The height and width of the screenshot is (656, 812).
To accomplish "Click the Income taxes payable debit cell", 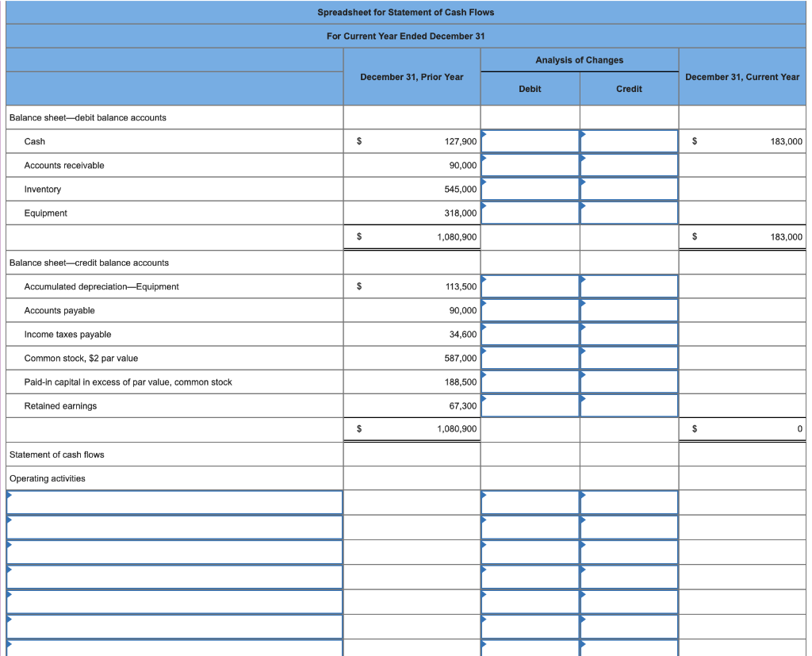I will point(530,334).
